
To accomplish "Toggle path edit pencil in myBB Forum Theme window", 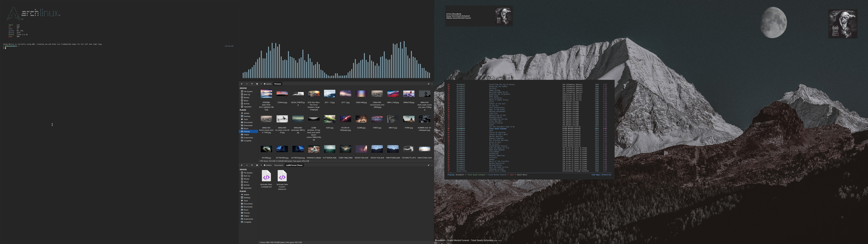I will [429, 165].
